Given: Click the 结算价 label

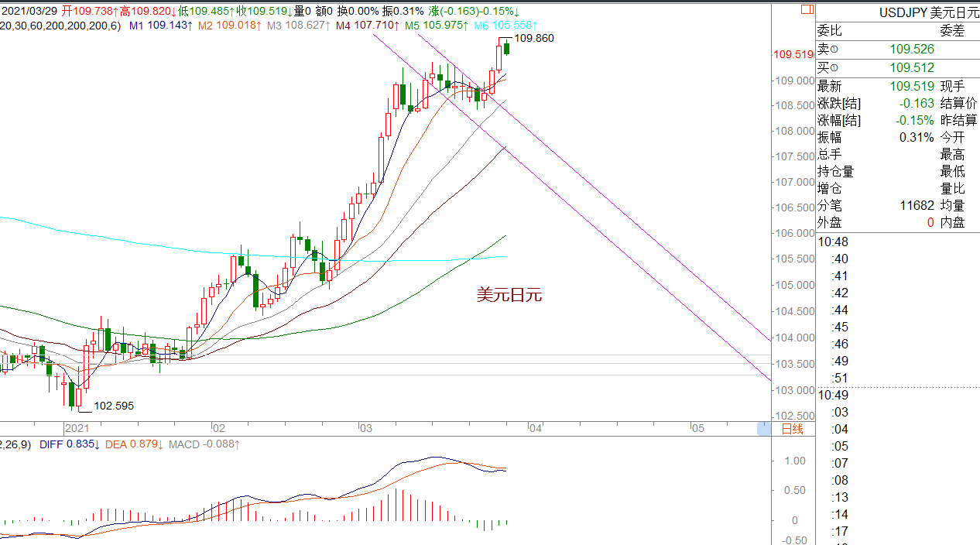Looking at the screenshot, I should (959, 103).
